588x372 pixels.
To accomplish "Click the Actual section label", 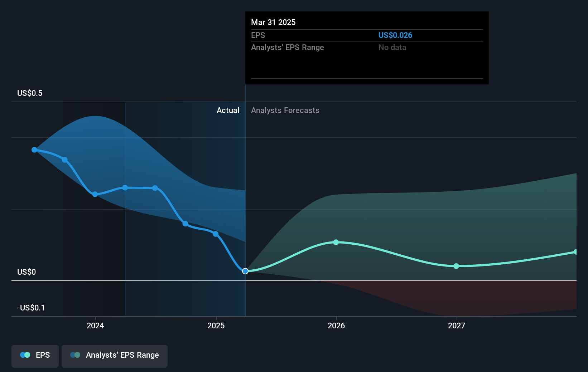I will pos(228,110).
